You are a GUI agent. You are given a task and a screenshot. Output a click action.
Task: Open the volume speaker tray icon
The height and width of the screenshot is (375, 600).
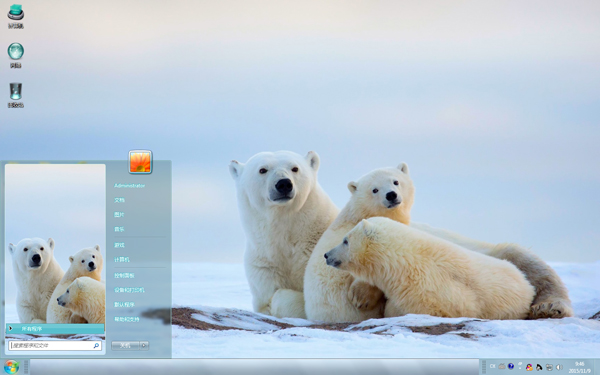pos(559,367)
